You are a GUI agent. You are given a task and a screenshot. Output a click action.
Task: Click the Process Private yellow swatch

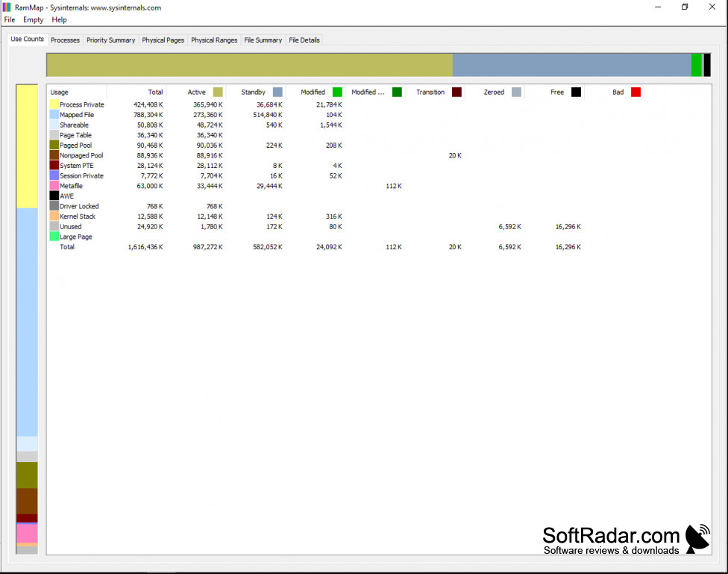(x=54, y=104)
